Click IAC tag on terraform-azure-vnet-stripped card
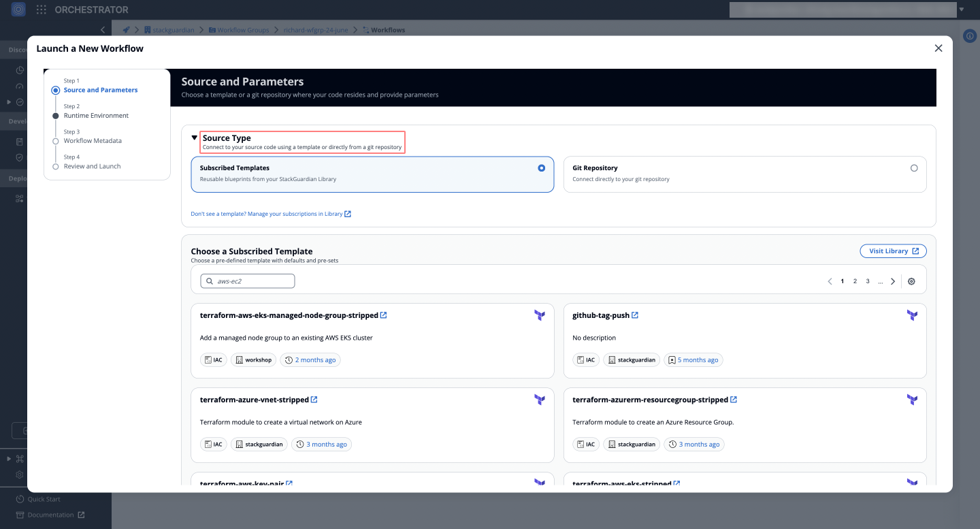The height and width of the screenshot is (529, 980). pyautogui.click(x=213, y=445)
